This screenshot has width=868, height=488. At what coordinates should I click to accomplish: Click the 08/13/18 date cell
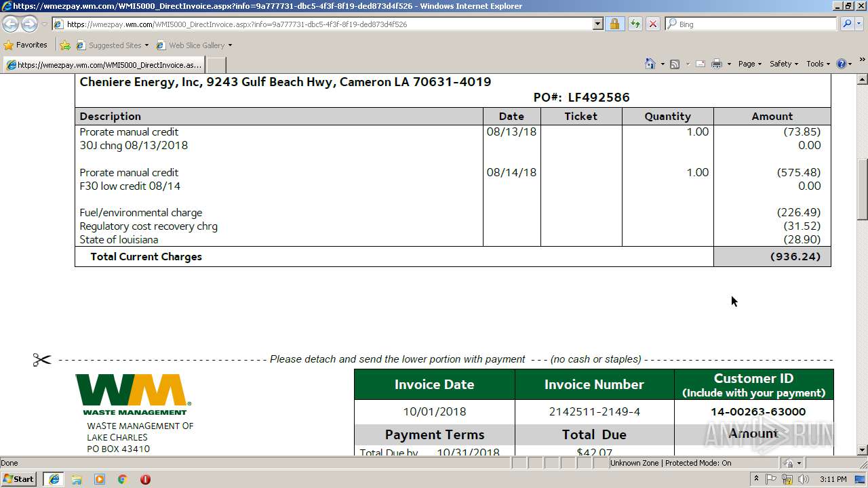click(x=511, y=131)
